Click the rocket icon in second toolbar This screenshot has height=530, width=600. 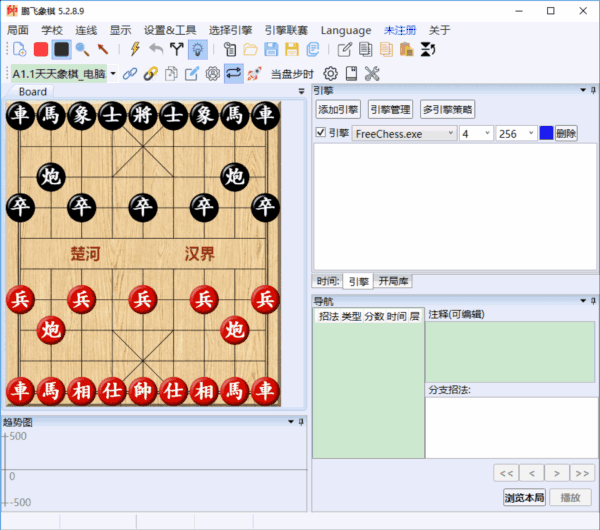click(254, 73)
